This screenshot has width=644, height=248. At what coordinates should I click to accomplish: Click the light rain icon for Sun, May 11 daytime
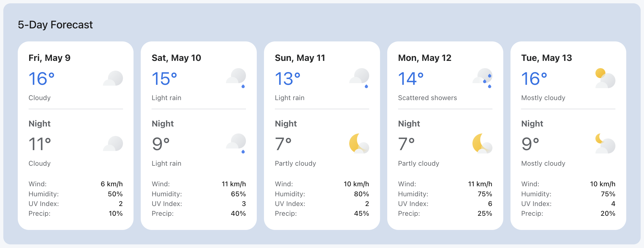[x=359, y=78]
